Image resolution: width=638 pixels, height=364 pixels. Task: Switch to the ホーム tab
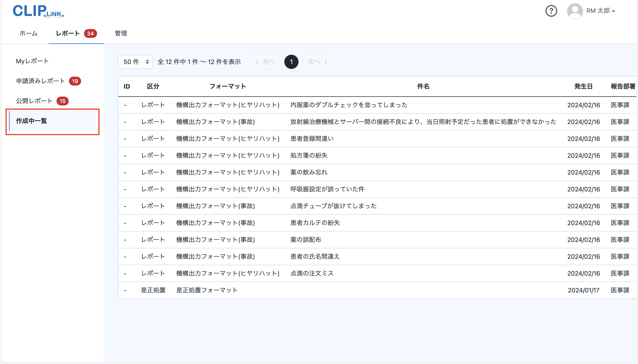pyautogui.click(x=28, y=33)
